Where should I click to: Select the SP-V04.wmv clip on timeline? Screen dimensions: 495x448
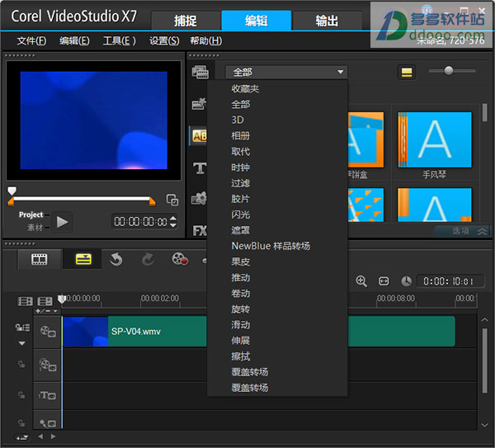coord(259,332)
